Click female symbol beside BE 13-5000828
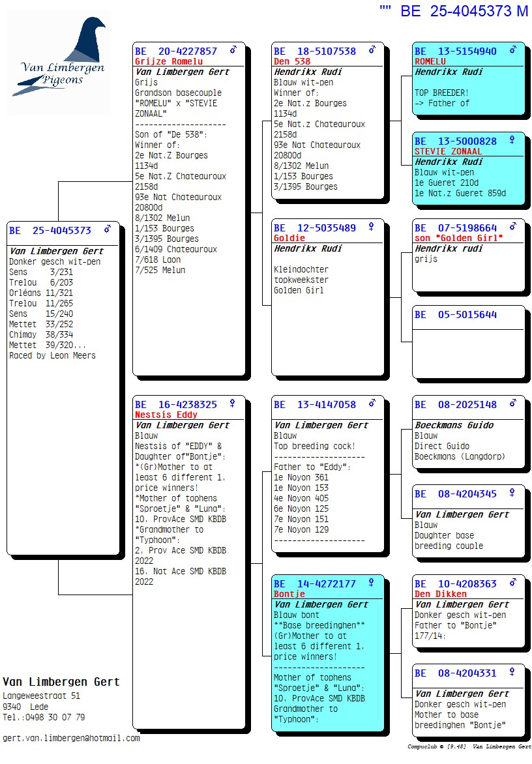The image size is (532, 764). (x=512, y=140)
